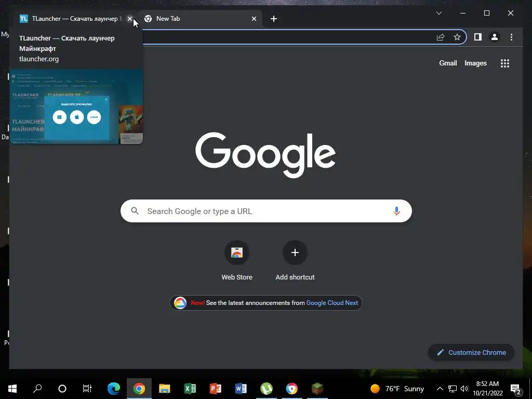
Task: Bookmark this tab with star icon
Action: 457,37
